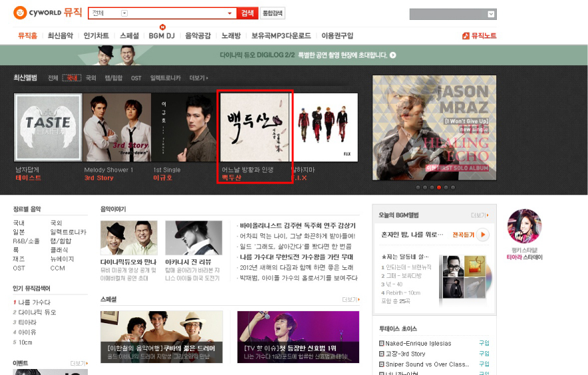The height and width of the screenshot is (375, 588).
Task: Open the 일렉트로니카 genre link in sidebar
Action: click(x=69, y=232)
